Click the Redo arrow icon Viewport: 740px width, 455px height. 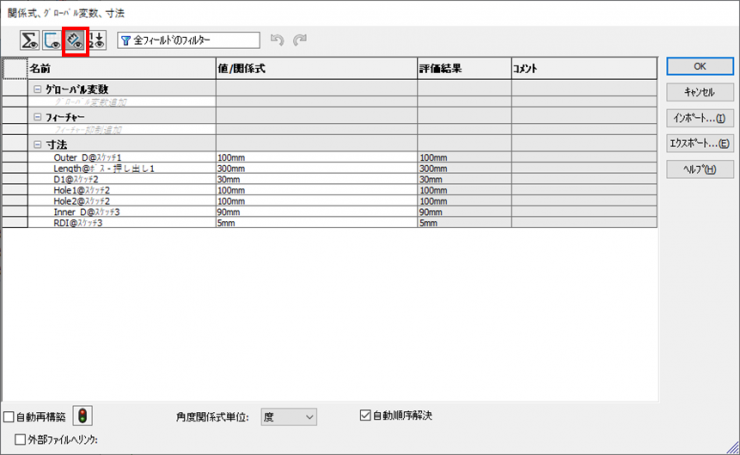click(x=299, y=41)
